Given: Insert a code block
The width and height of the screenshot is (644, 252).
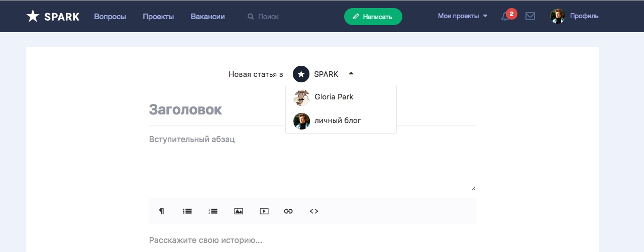Looking at the screenshot, I should [314, 211].
